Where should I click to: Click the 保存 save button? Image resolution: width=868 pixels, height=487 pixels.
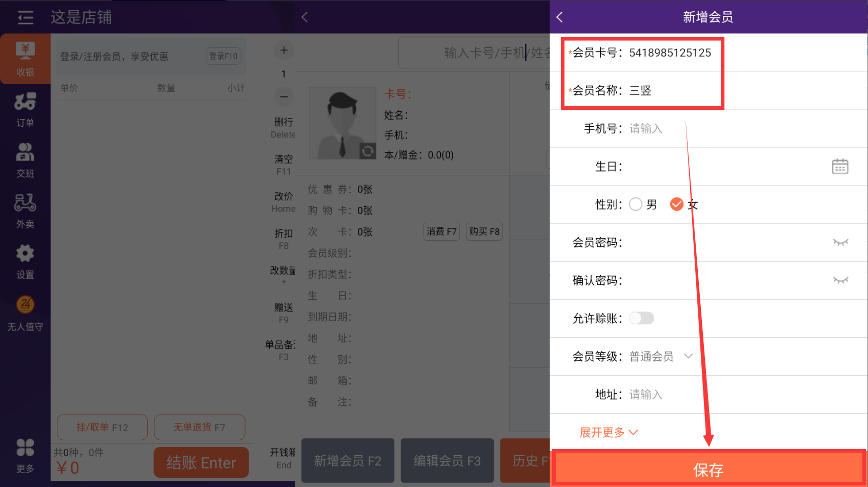[708, 469]
